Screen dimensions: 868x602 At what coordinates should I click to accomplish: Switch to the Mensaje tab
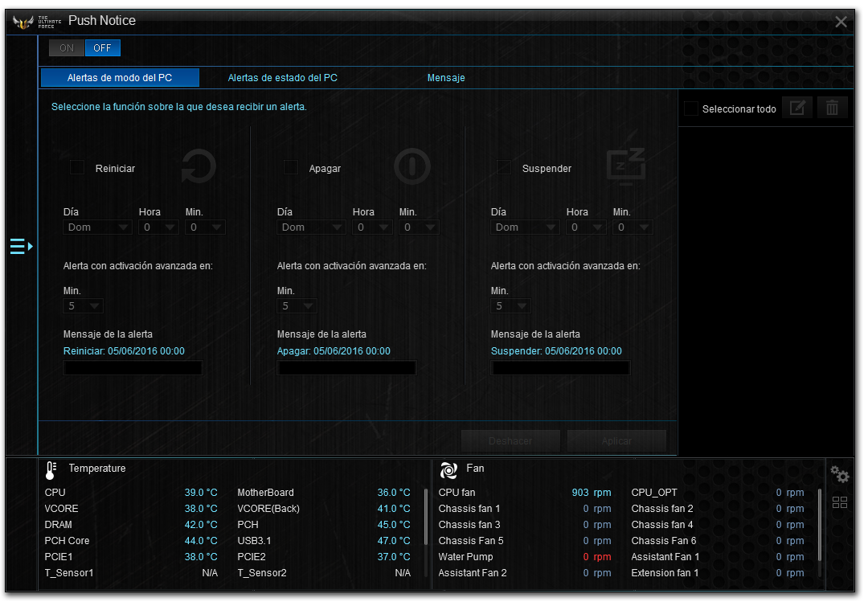[x=445, y=77]
